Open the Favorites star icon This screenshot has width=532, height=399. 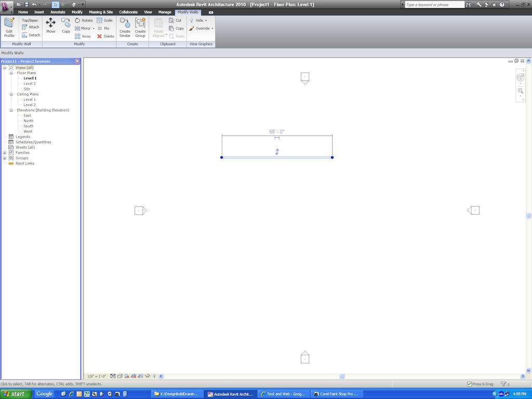pyautogui.click(x=494, y=5)
